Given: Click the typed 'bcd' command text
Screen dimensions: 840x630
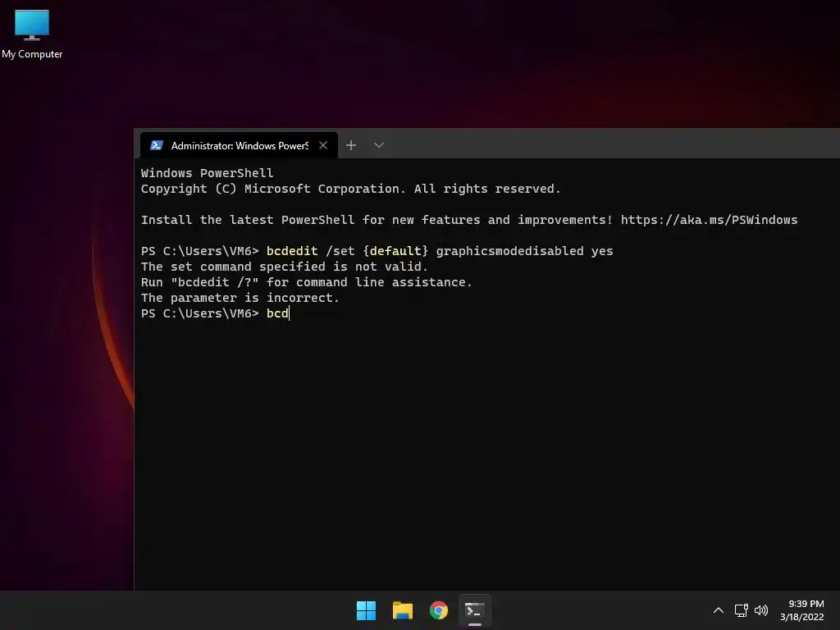Looking at the screenshot, I should click(277, 313).
